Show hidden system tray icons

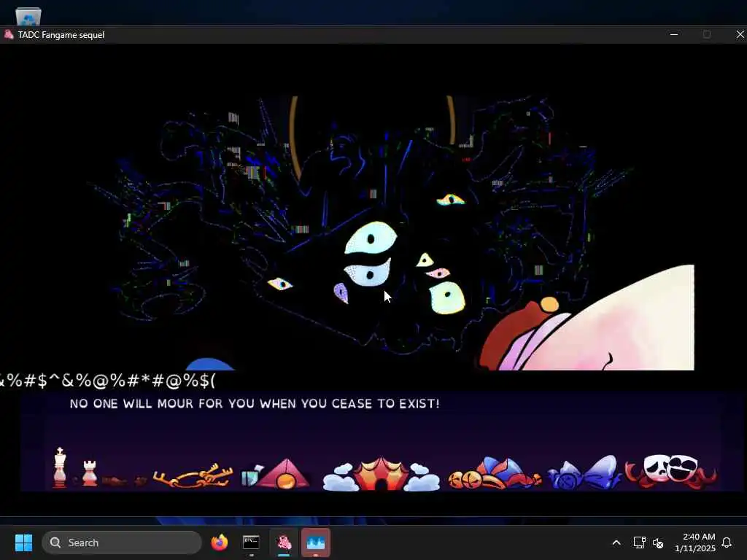616,542
